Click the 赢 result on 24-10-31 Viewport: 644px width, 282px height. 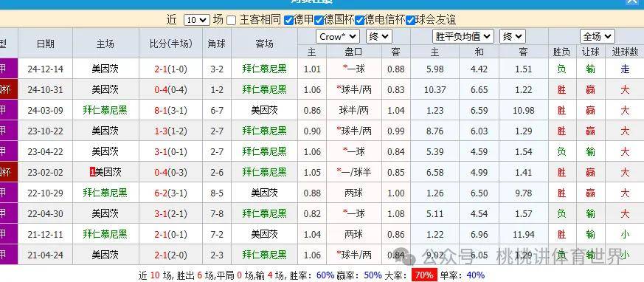(591, 89)
